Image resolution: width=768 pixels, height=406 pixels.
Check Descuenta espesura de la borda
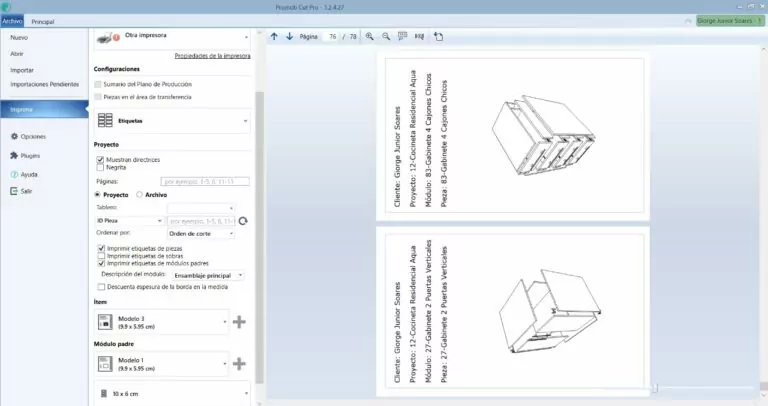[x=101, y=287]
